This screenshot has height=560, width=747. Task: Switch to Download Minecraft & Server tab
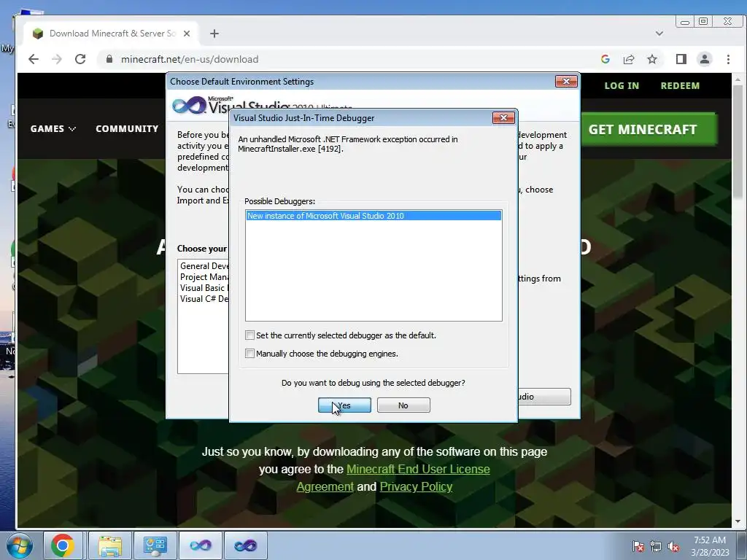[x=112, y=34]
